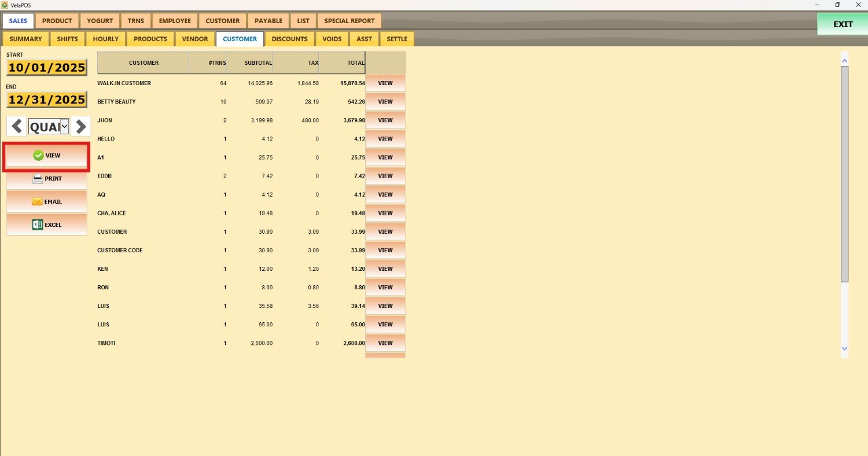This screenshot has height=456, width=868.
Task: Open the Special Report main tab
Action: (349, 21)
